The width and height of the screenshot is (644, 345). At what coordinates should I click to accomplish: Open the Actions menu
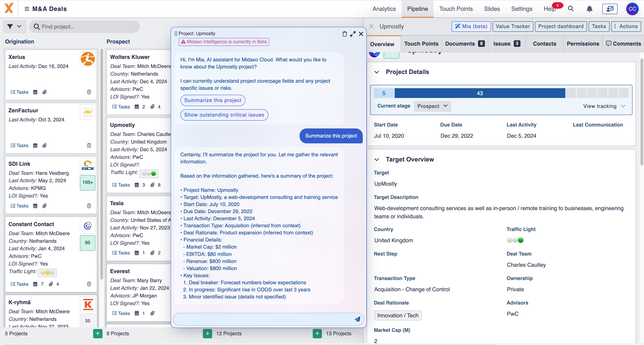point(626,26)
